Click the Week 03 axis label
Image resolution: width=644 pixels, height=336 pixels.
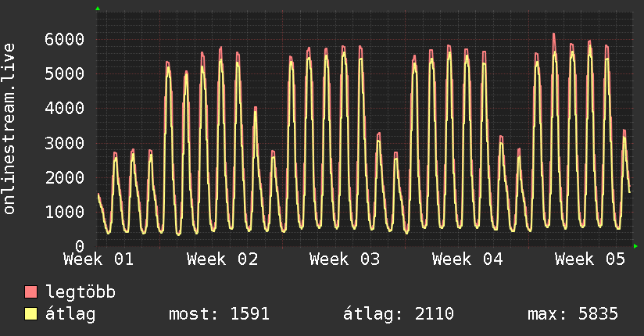pos(345,259)
